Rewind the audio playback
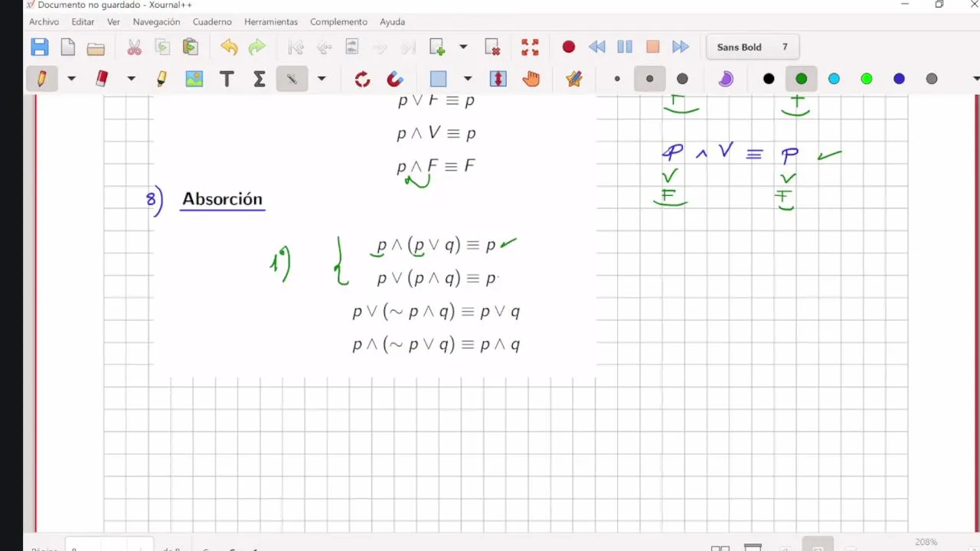 596,47
